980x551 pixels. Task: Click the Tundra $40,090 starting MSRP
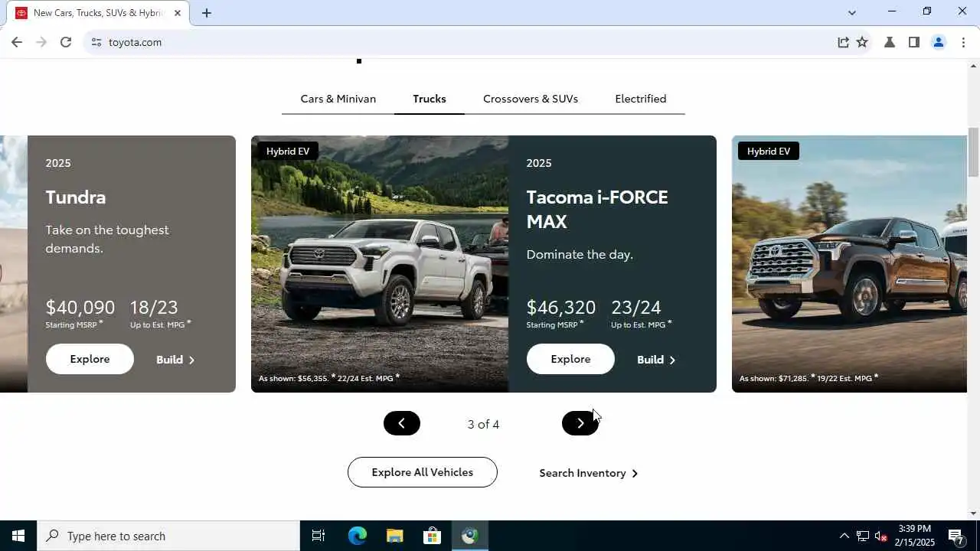(x=80, y=308)
